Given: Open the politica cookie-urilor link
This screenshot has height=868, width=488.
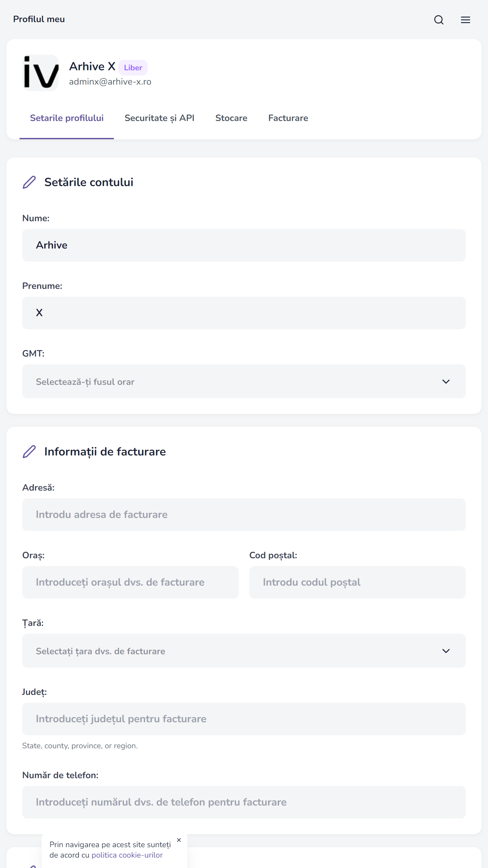Looking at the screenshot, I should point(127,855).
